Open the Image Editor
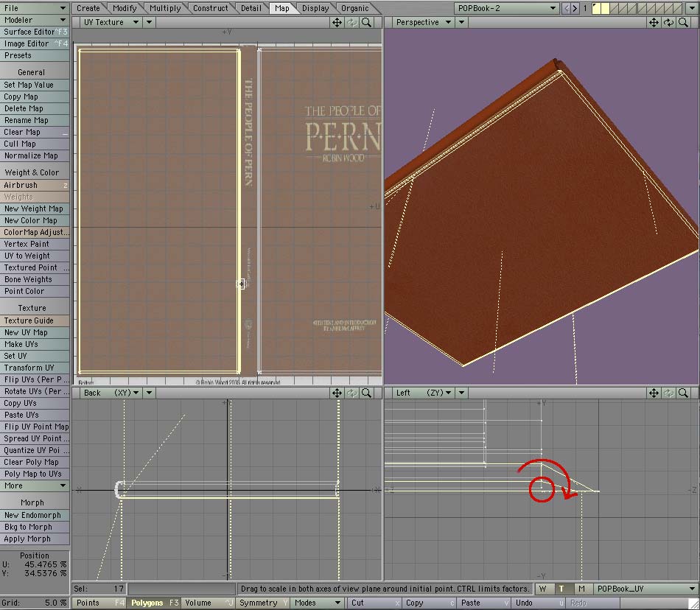Viewport: 700px width, 610px height. click(35, 43)
